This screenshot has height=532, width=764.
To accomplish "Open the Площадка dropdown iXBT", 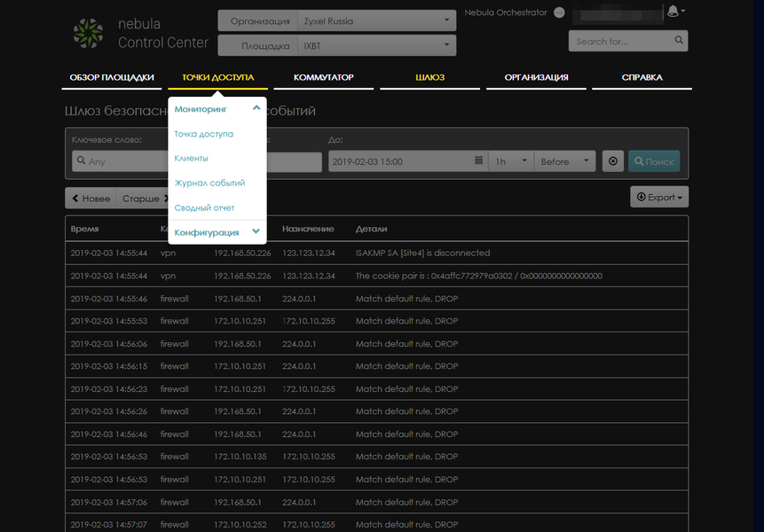I will tap(376, 46).
